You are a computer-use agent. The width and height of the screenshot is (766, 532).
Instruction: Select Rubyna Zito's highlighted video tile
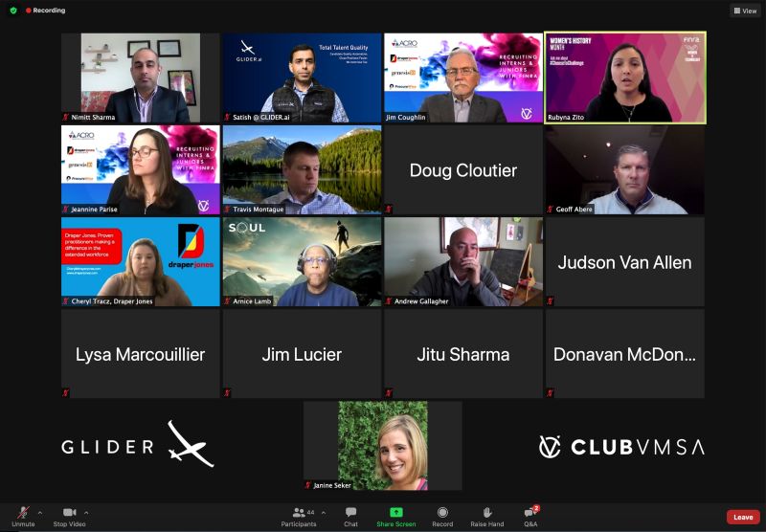(x=625, y=78)
